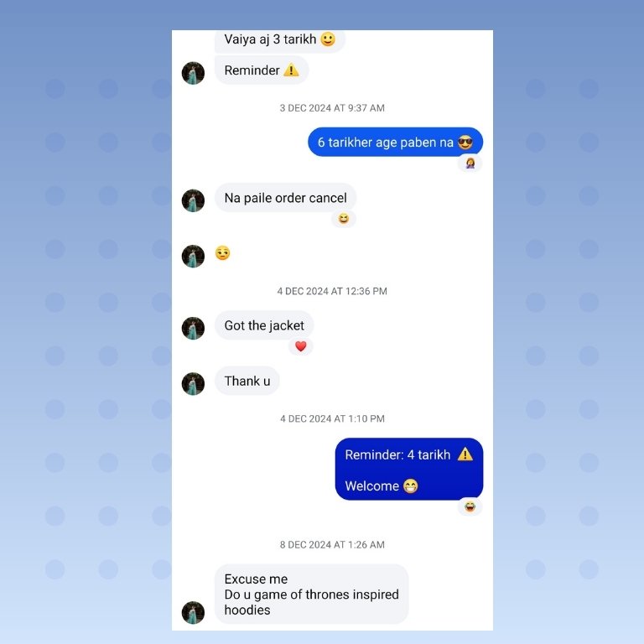Click the sunglasses emoji in blue bubble

(465, 142)
